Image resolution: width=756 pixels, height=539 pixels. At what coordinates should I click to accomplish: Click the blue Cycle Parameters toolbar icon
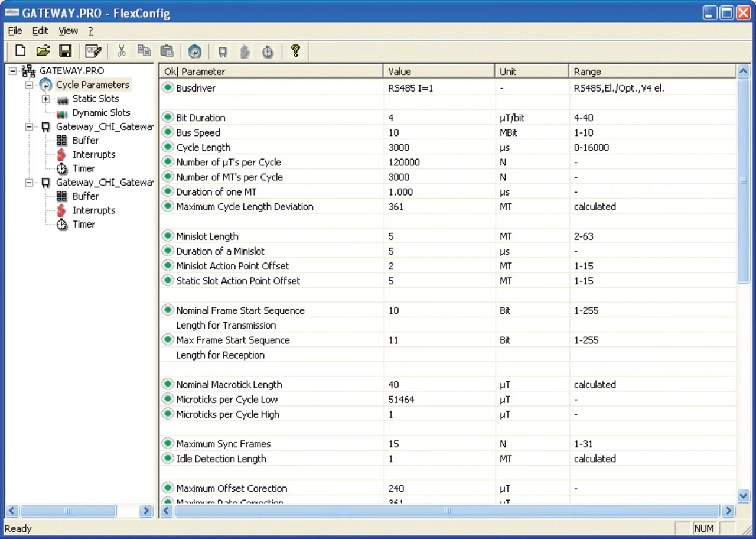point(194,52)
